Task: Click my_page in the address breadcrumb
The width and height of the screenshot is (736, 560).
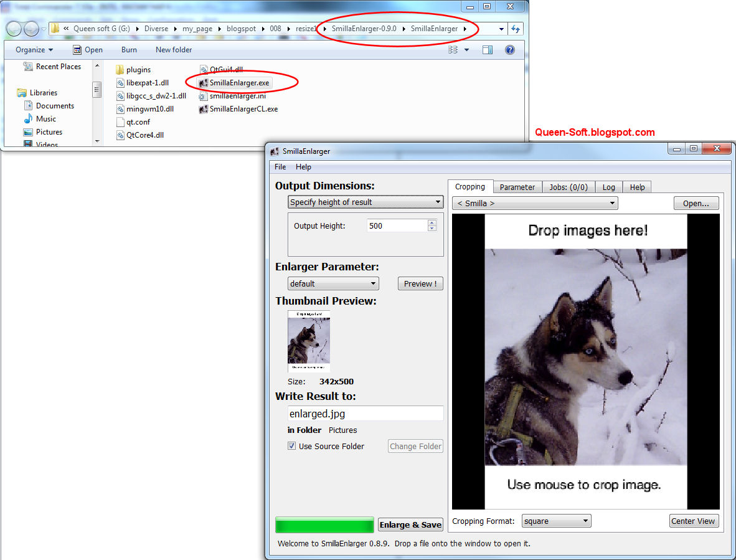Action: point(197,29)
